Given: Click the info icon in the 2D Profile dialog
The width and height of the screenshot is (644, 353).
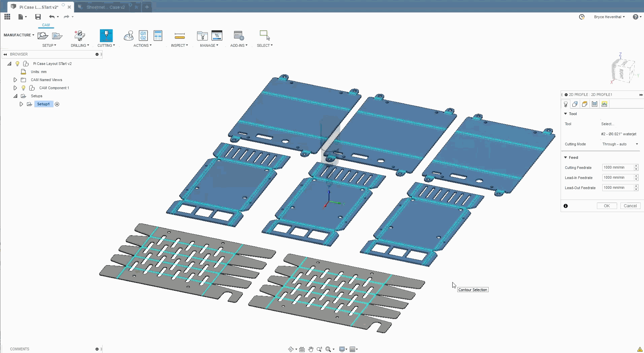Looking at the screenshot, I should click(566, 206).
